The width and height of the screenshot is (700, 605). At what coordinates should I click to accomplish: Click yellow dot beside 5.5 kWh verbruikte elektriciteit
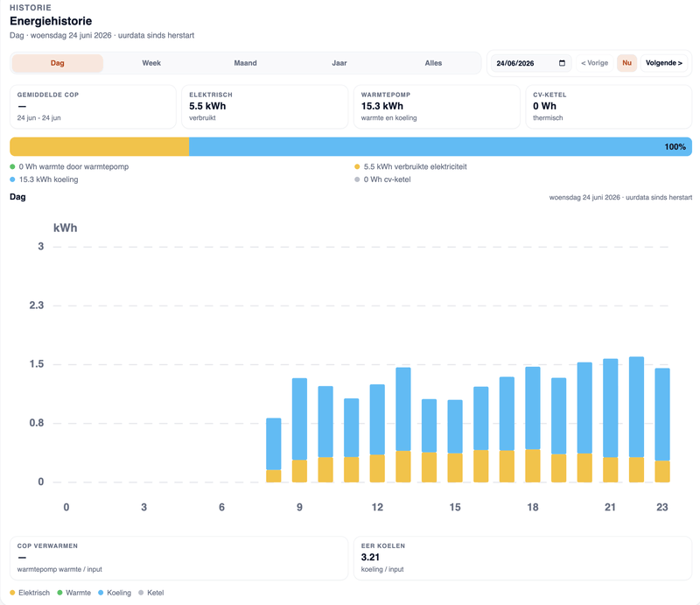coord(357,166)
